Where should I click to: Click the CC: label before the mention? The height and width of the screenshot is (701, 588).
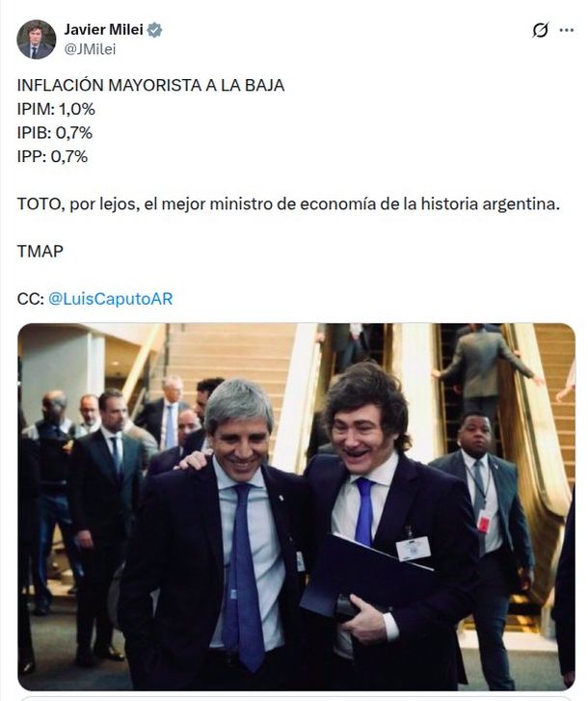pyautogui.click(x=31, y=299)
